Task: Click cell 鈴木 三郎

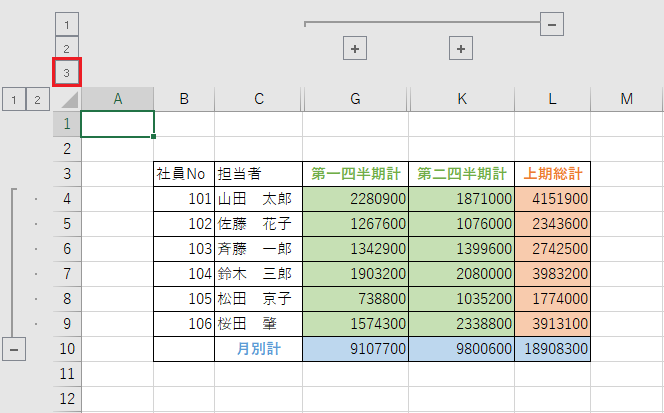Action: coord(258,274)
